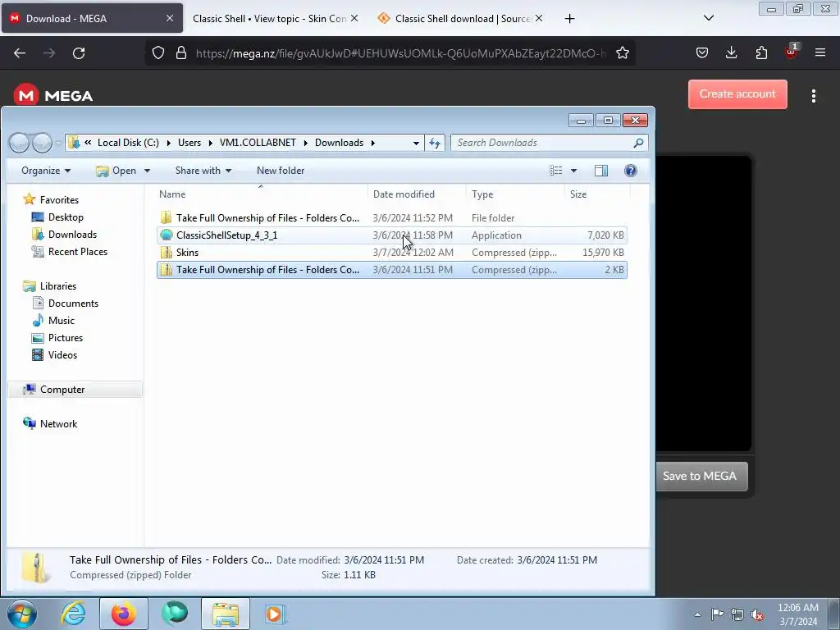Click the Firefox back arrow button

pyautogui.click(x=20, y=53)
